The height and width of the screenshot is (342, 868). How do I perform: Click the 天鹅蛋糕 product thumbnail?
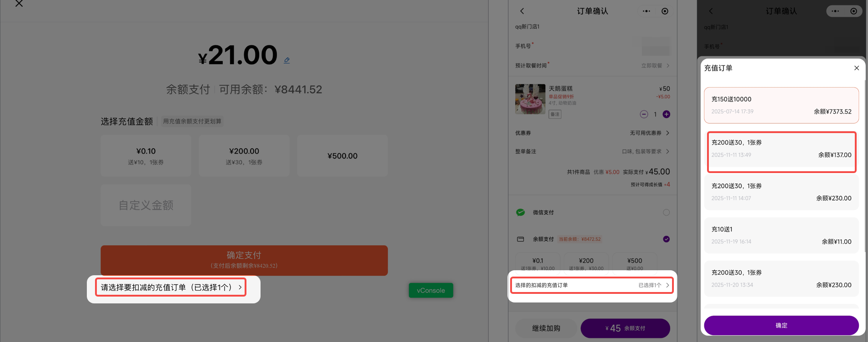[530, 99]
